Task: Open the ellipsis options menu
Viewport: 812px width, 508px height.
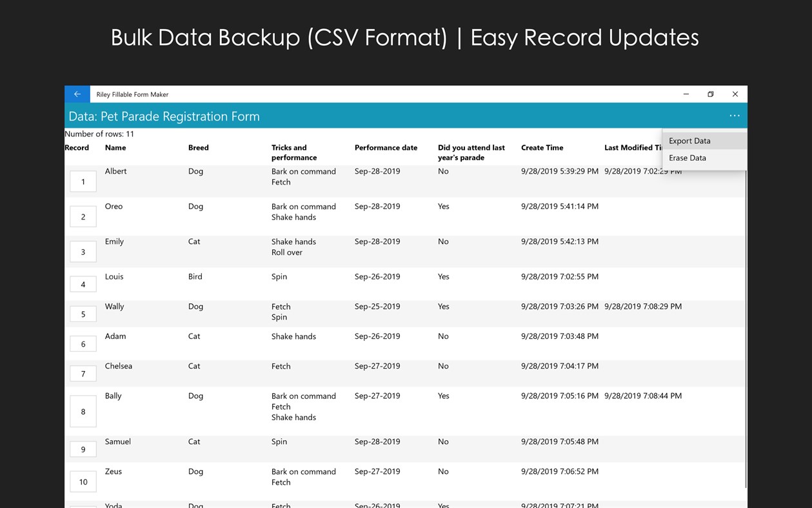Action: [735, 116]
